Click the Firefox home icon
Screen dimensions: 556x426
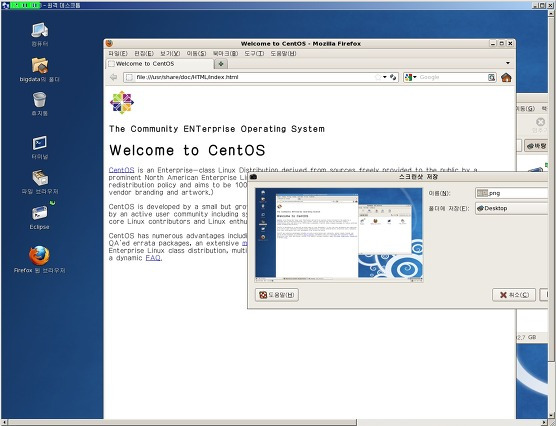(x=506, y=77)
